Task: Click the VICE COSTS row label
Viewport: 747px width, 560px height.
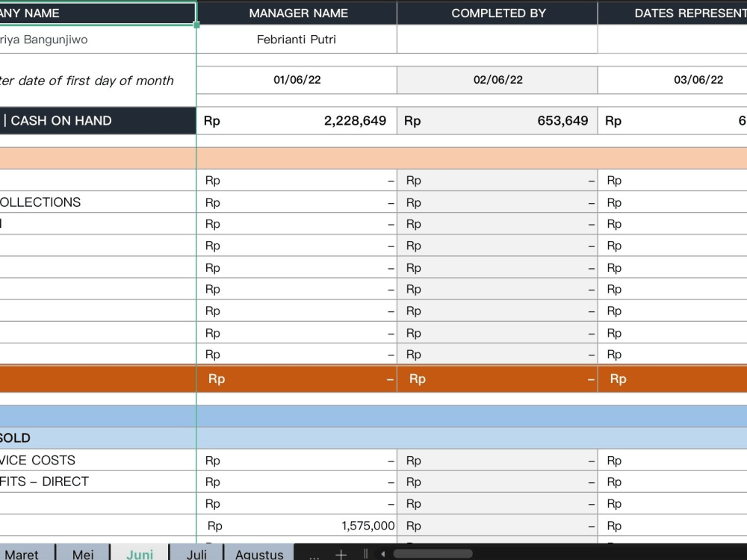Action: 98,460
